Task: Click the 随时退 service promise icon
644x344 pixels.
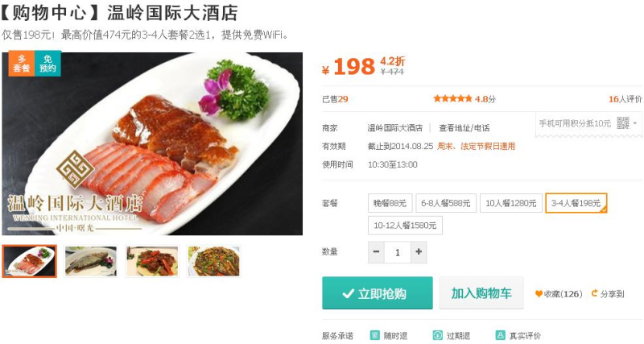Action: pos(374,335)
